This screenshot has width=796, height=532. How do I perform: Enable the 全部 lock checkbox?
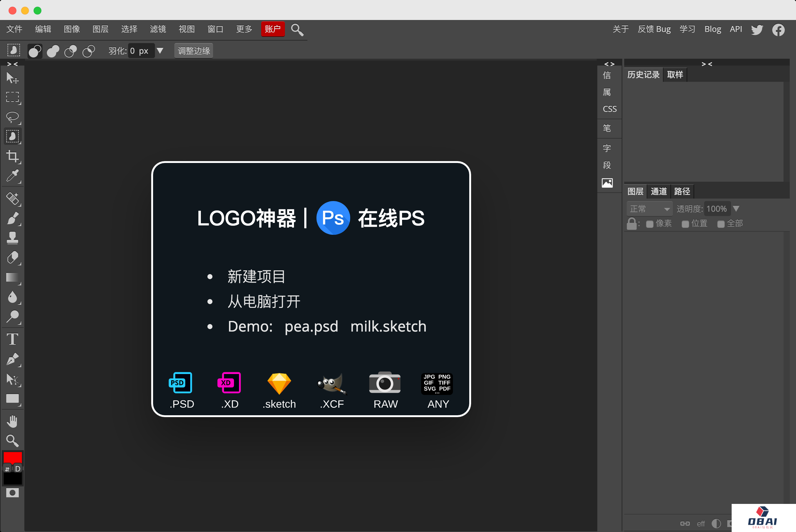coord(721,224)
